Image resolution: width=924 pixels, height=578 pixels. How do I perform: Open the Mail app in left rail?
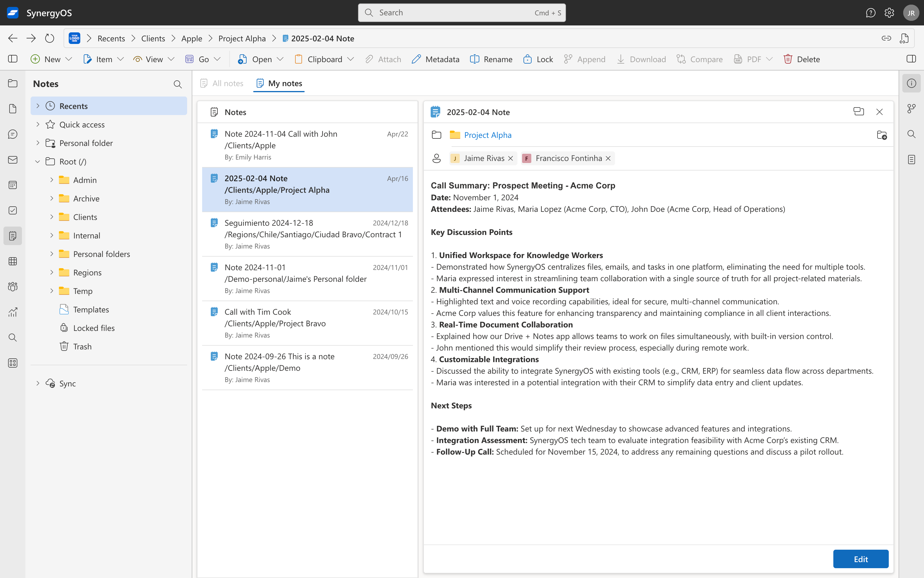[13, 160]
